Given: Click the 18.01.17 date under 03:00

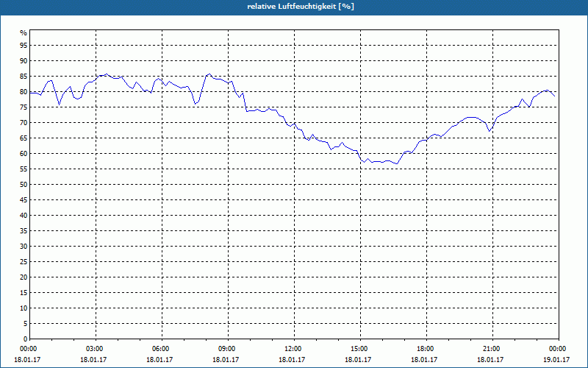Looking at the screenshot, I should [x=93, y=360].
